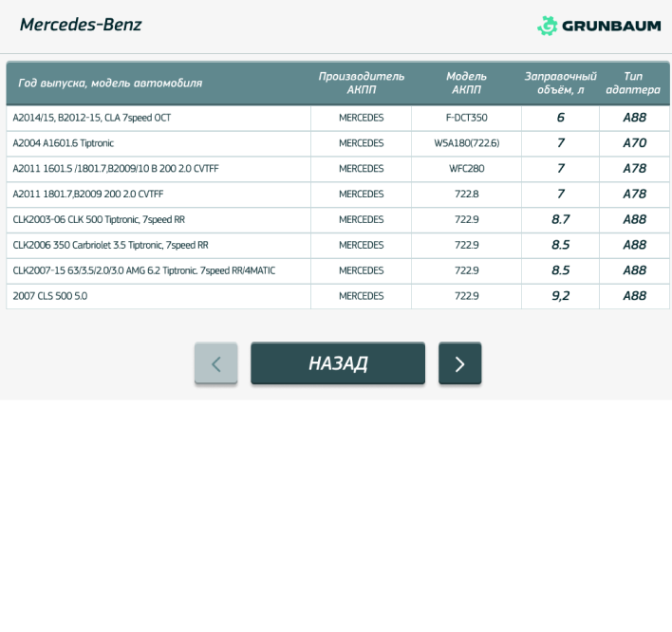
Task: Select row '2007 CLS 500 5.0'
Action: click(x=338, y=296)
